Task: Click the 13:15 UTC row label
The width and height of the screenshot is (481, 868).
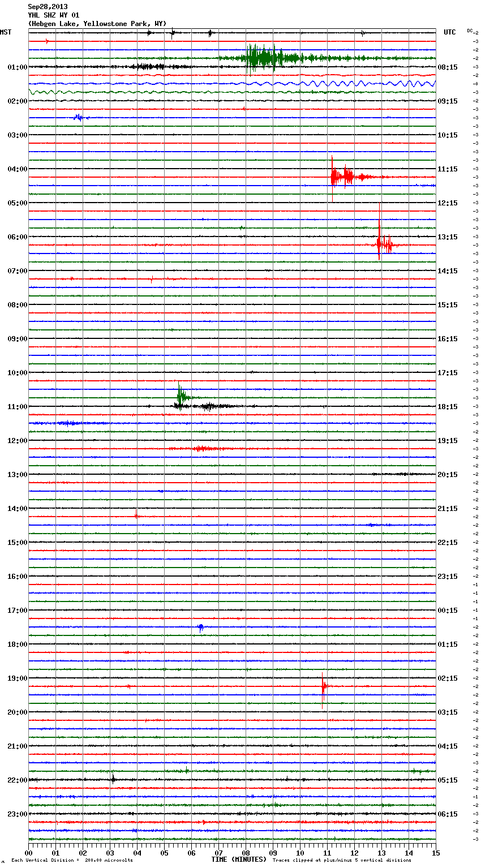Action: pos(448,237)
